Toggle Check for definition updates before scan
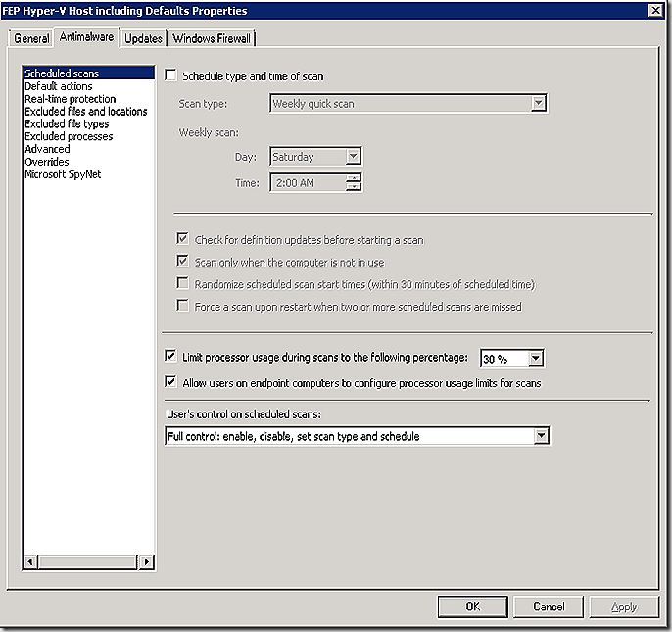This screenshot has height=632, width=672. click(x=182, y=238)
